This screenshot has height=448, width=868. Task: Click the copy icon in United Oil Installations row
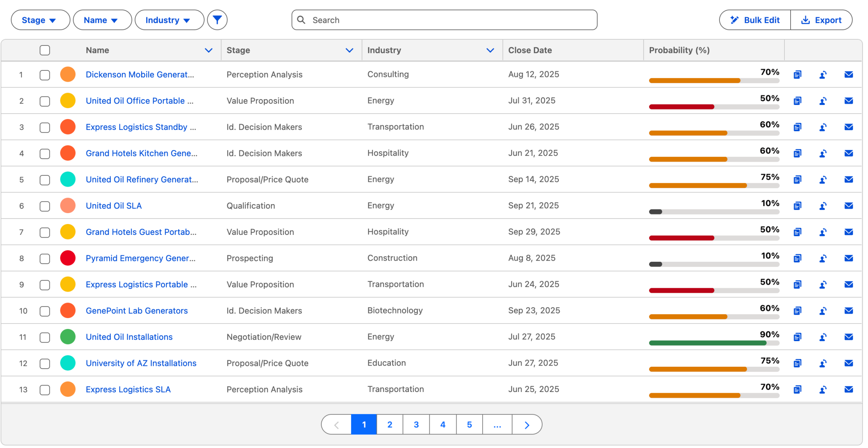point(797,337)
